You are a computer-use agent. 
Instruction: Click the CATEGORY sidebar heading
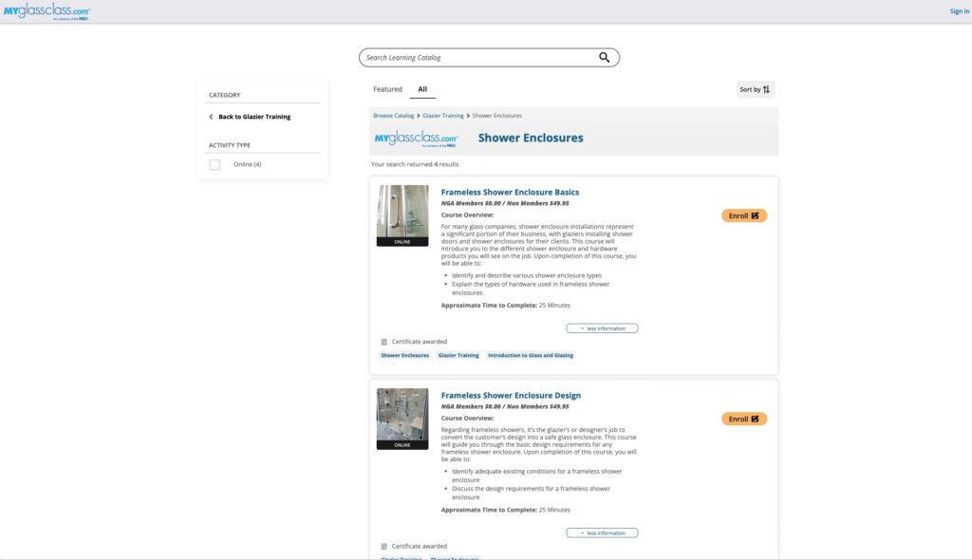pos(224,95)
